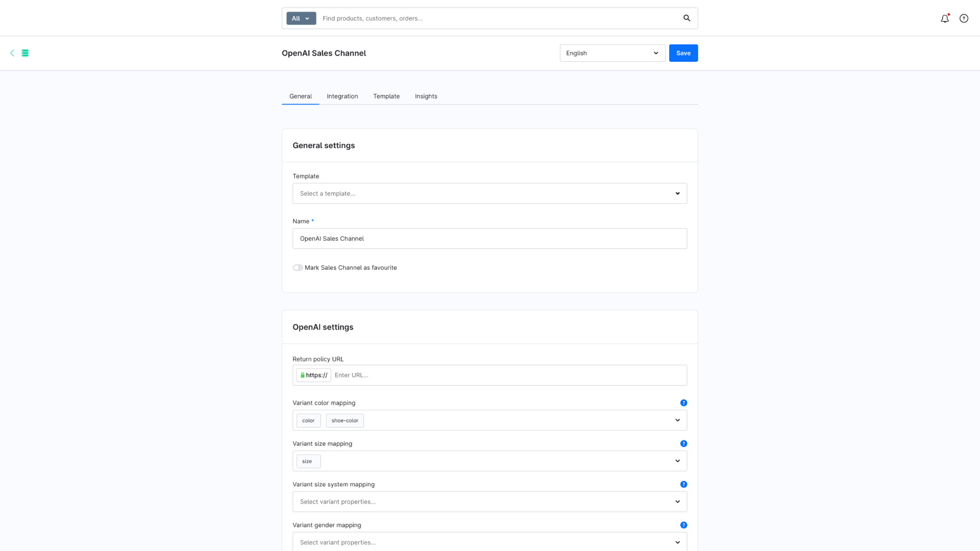Image resolution: width=980 pixels, height=551 pixels.
Task: Click the 'color' tag in color mapping
Action: coord(308,421)
